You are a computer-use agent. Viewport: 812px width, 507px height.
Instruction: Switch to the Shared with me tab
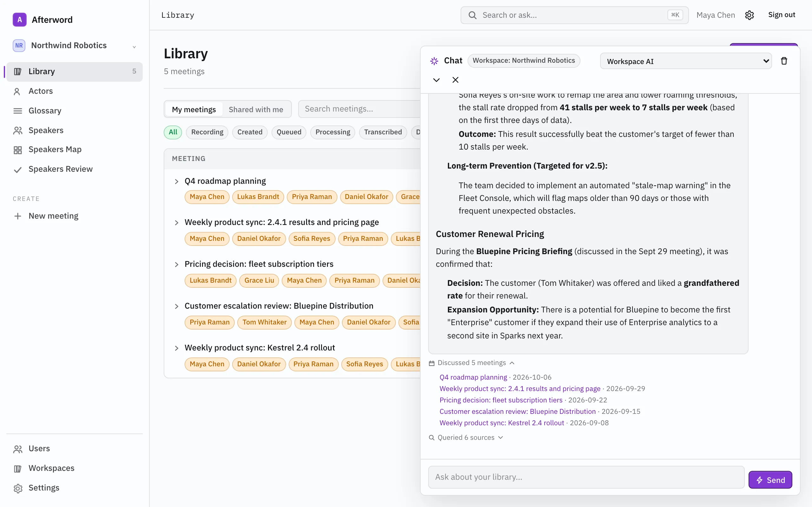pos(256,109)
